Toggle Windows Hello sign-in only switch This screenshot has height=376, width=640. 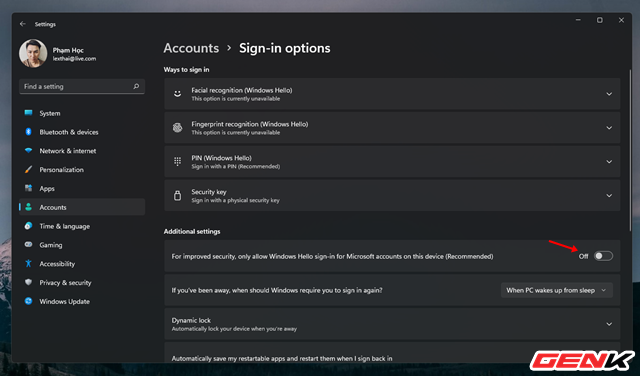(x=603, y=256)
